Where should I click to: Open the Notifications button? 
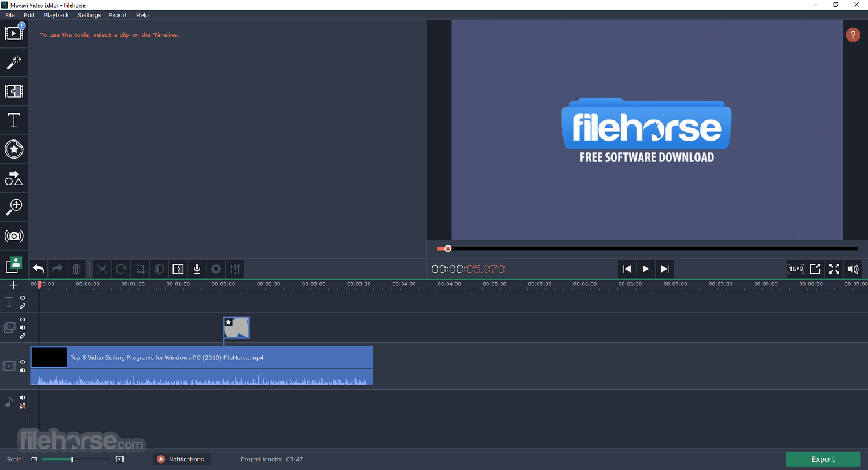[182, 459]
